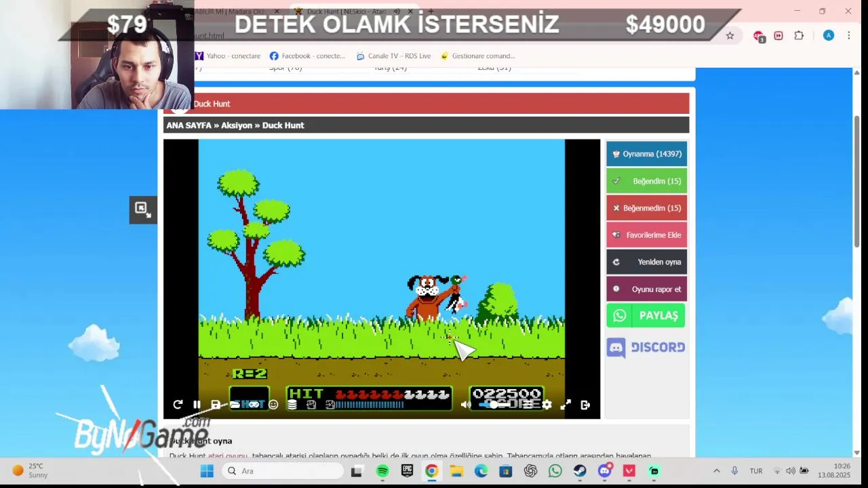
Task: Add game via Favorilerime Ekle
Action: tap(646, 235)
